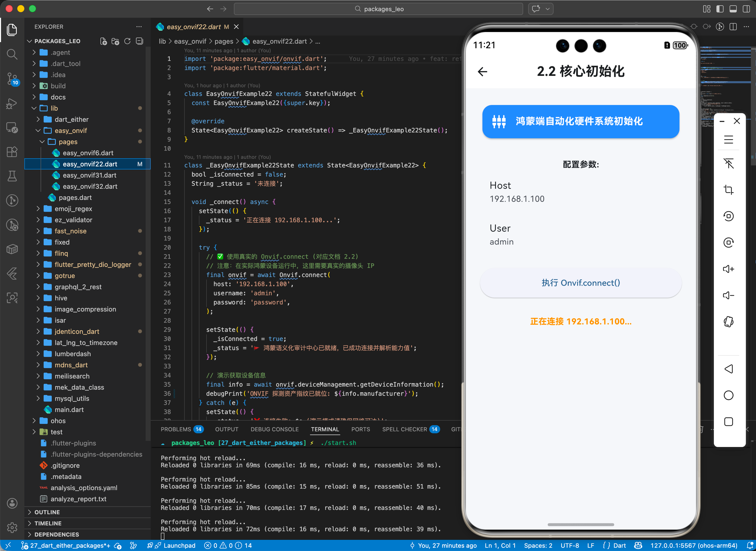The height and width of the screenshot is (551, 756).
Task: Switch to the DEBUG CONSOLE tab
Action: 274,429
